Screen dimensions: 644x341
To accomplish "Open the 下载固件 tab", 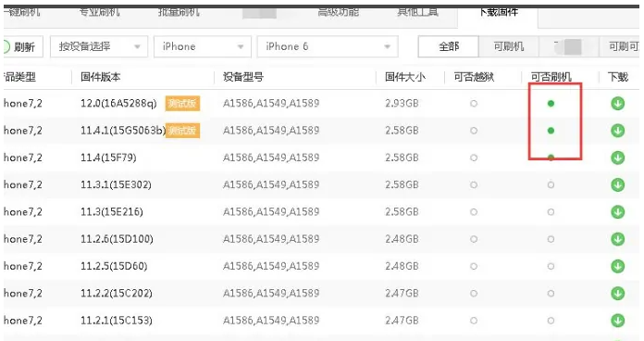I will click(498, 12).
